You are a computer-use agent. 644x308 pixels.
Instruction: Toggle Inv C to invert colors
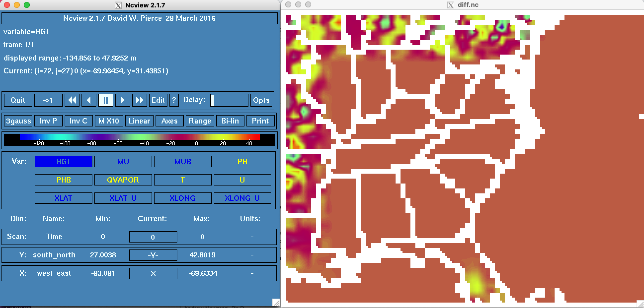click(x=78, y=121)
